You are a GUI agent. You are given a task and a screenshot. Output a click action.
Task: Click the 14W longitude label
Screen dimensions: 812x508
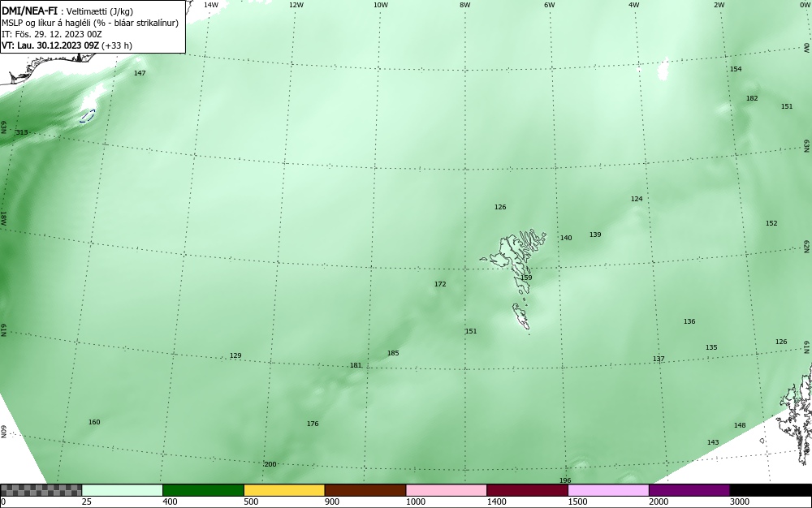point(211,5)
